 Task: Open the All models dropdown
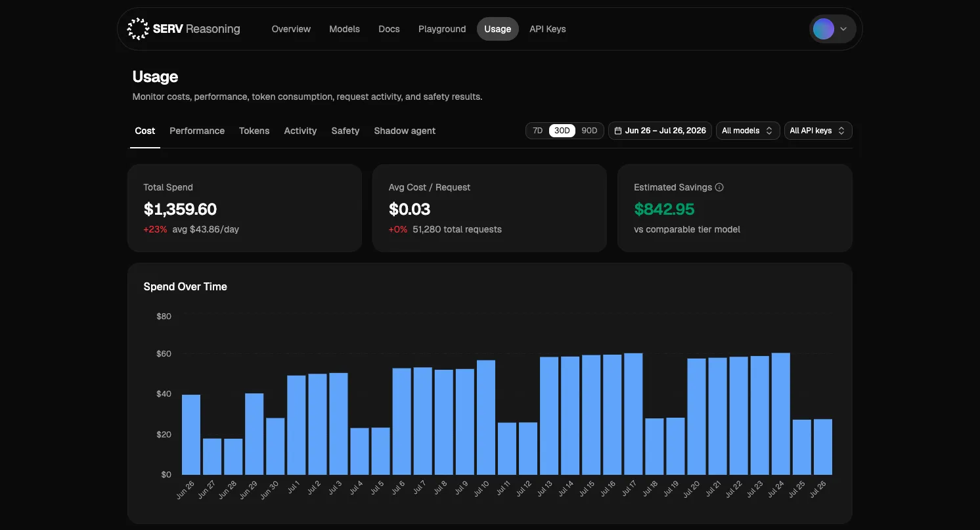click(747, 131)
